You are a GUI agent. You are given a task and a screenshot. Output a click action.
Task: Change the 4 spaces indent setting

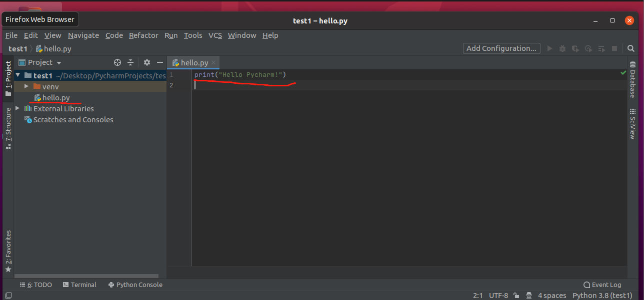552,296
